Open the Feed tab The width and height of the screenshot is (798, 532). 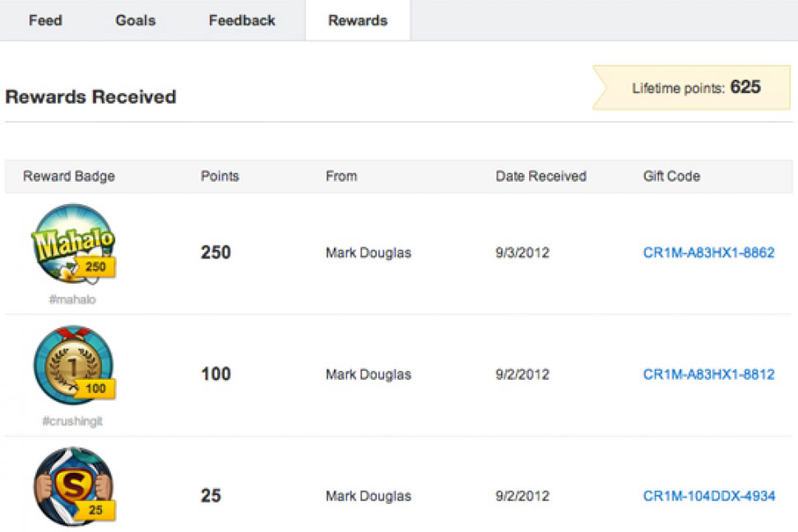45,21
